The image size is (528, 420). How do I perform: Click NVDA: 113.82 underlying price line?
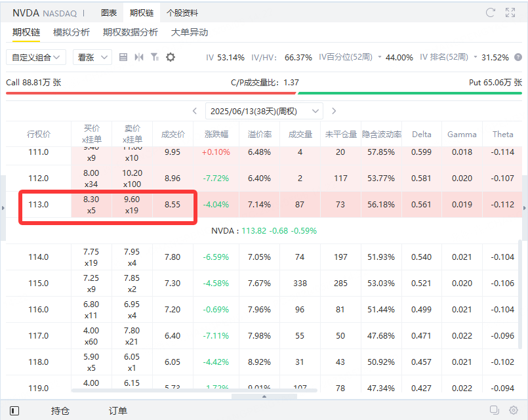264,231
